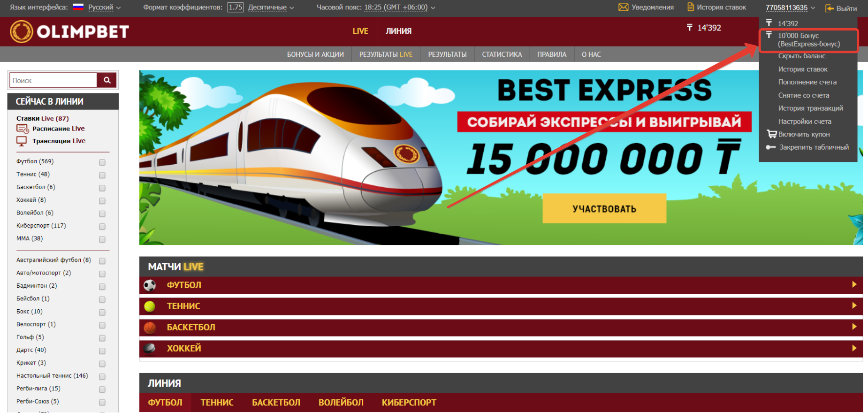This screenshot has width=868, height=420.
Task: Check the MMA (38) checkbox
Action: coord(102,239)
